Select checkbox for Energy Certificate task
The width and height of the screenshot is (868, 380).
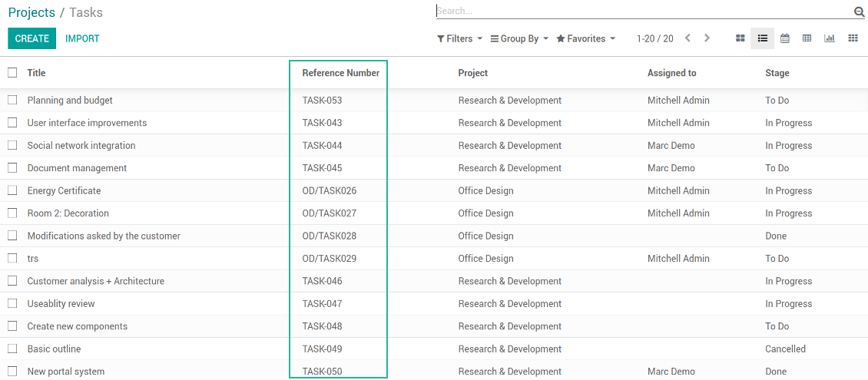tap(12, 190)
